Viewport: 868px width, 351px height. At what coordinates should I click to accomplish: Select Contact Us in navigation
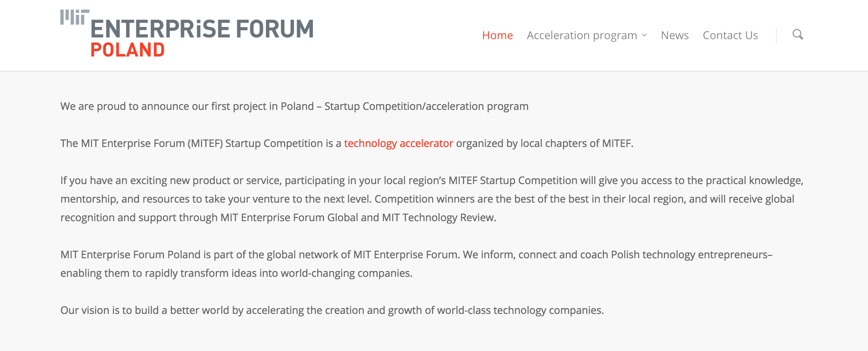tap(730, 35)
